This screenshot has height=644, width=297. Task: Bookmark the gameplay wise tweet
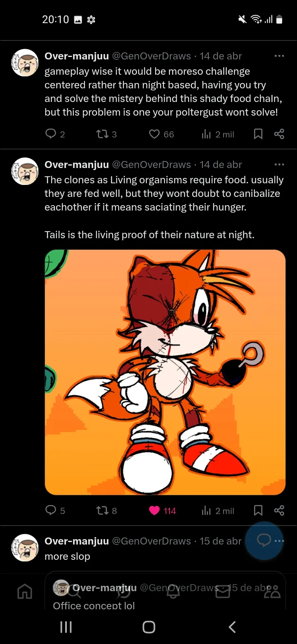258,134
